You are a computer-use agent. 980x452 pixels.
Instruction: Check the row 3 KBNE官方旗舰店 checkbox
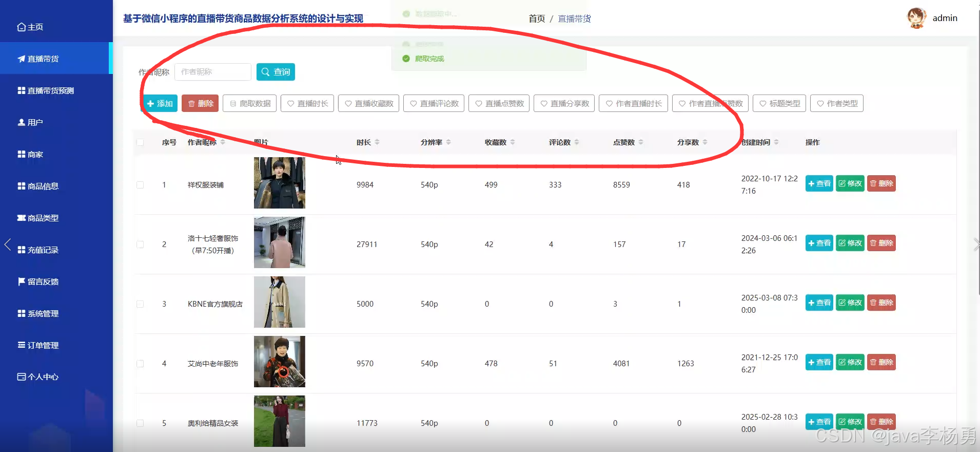tap(140, 304)
